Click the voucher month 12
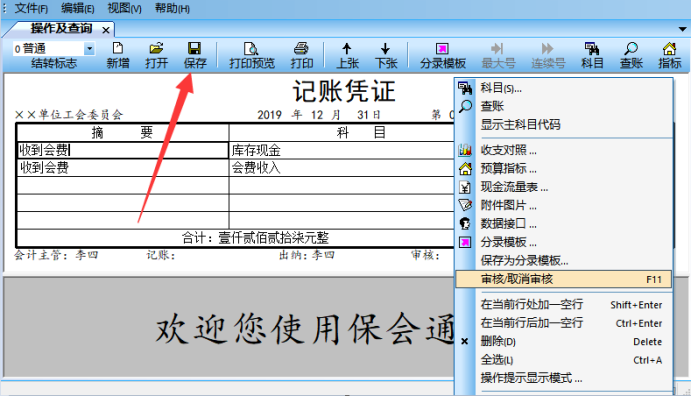This screenshot has height=397, width=692. [317, 115]
